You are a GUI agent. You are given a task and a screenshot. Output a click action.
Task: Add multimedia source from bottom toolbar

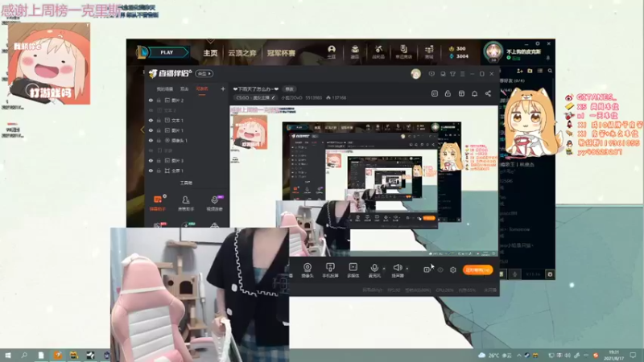(353, 270)
